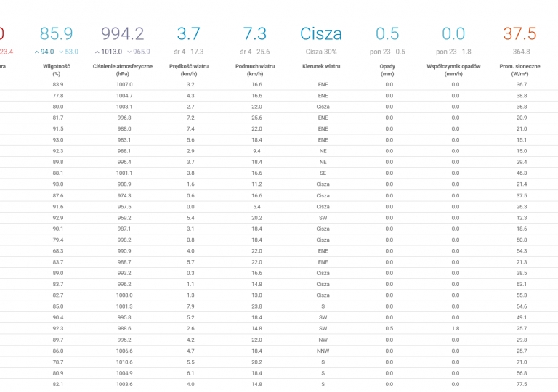Click the Ciśnienie atmosferyczne column header
The image size is (558, 392).
(x=123, y=70)
